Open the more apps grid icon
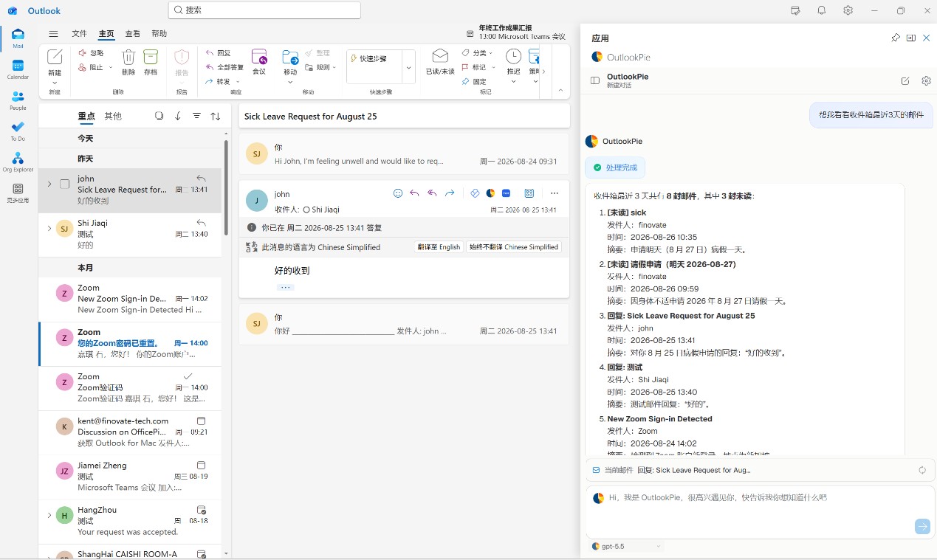The height and width of the screenshot is (560, 937). pyautogui.click(x=18, y=189)
